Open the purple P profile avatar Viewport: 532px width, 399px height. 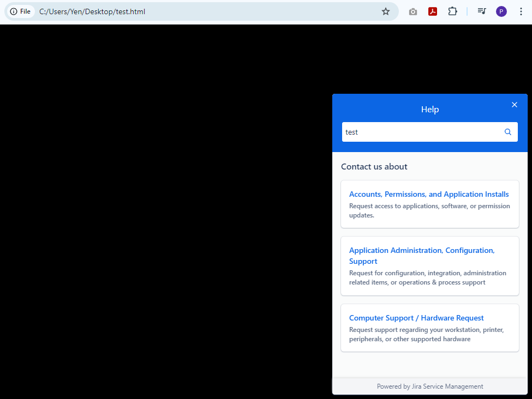501,11
